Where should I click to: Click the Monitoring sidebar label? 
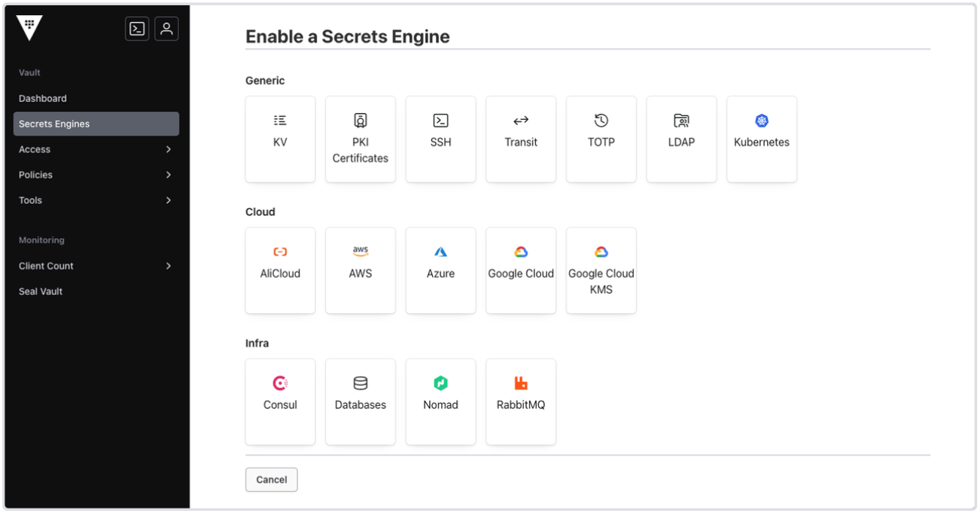click(x=41, y=240)
